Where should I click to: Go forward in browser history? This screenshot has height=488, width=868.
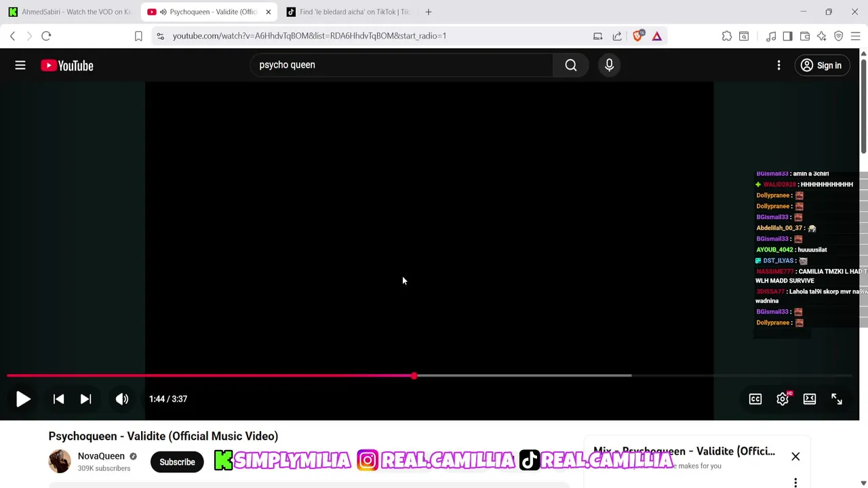(x=29, y=36)
